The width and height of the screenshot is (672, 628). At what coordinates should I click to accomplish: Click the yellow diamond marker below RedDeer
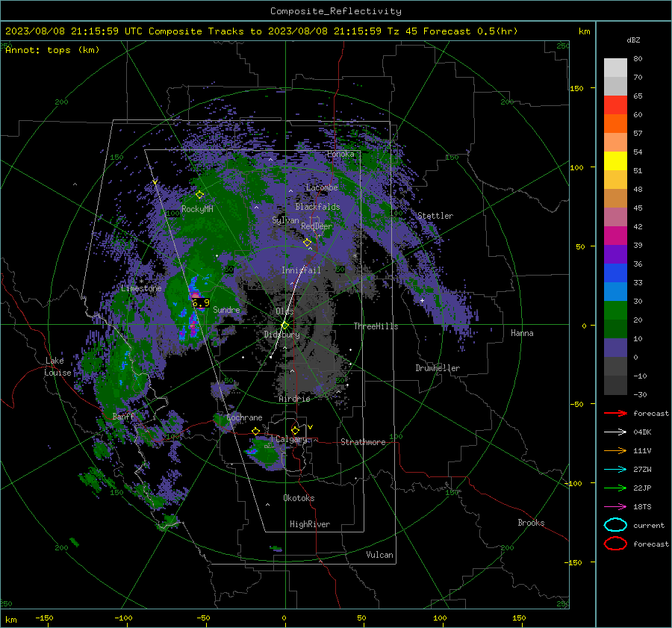pos(307,243)
